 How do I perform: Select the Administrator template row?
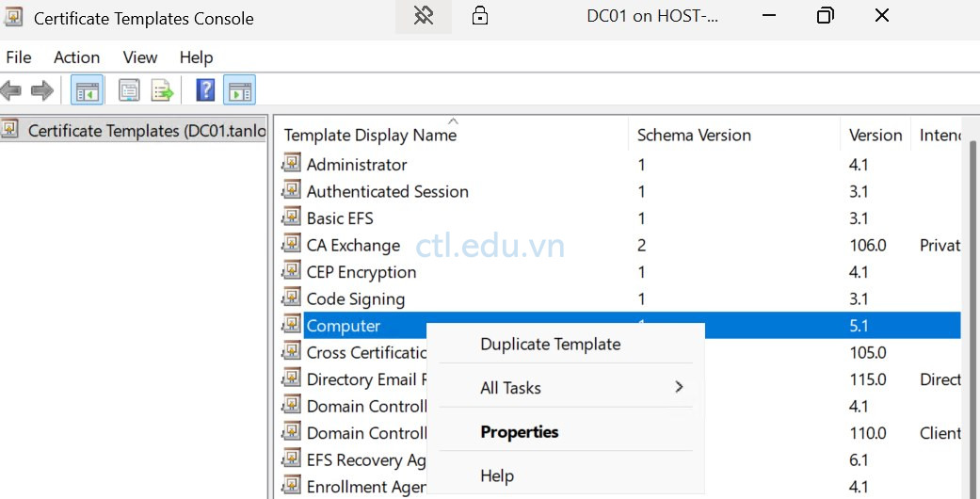[357, 165]
